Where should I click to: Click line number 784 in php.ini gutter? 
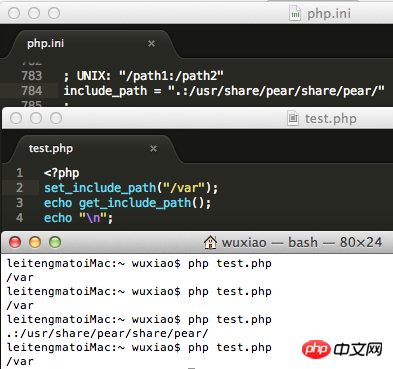(x=32, y=91)
